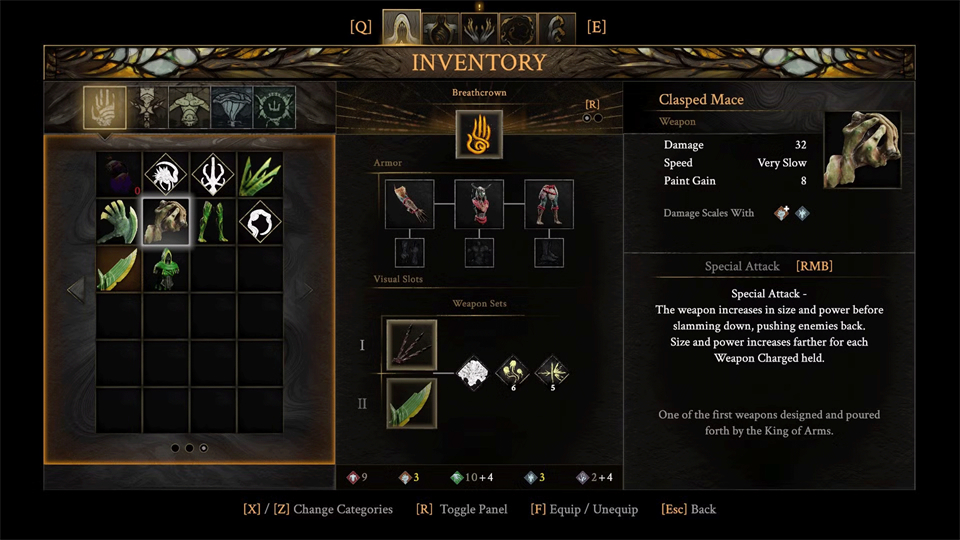The height and width of the screenshot is (540, 960).
Task: Select the green blade weapon item
Action: (x=118, y=269)
